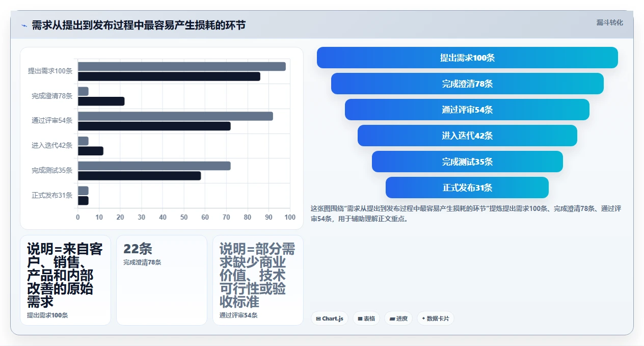Click the gray bar in the 提出需求100条 row
The image size is (644, 346).
click(x=181, y=66)
